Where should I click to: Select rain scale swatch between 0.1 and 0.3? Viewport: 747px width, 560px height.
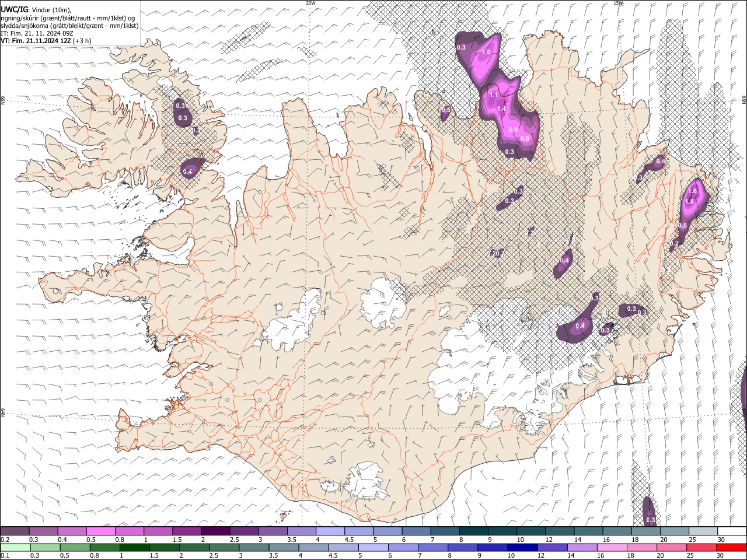point(15,548)
